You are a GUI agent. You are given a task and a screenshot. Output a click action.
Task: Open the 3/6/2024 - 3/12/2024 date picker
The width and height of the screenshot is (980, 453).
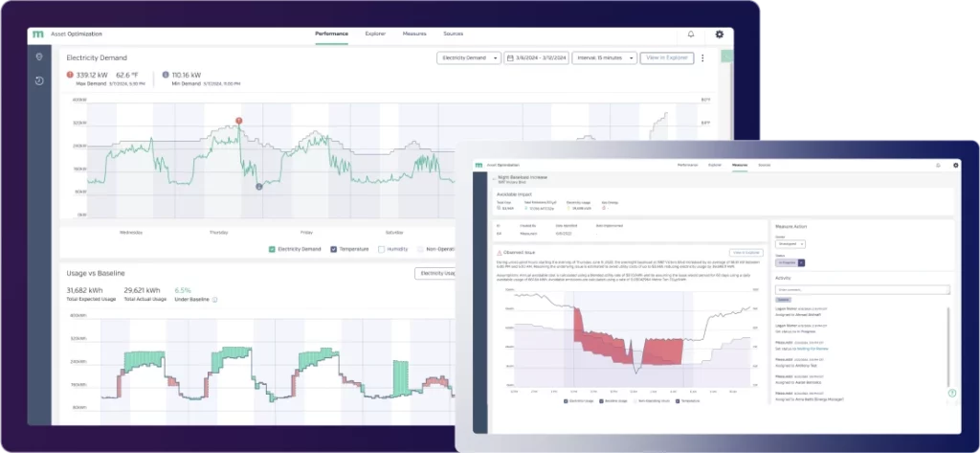536,58
